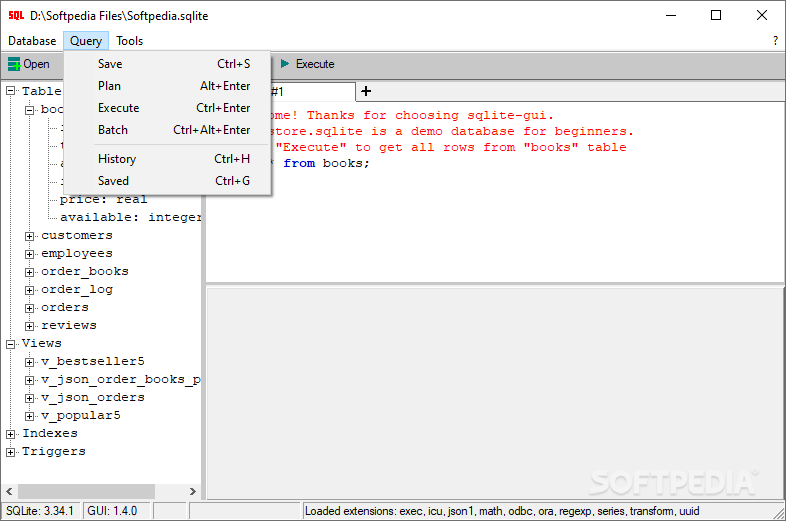786x521 pixels.
Task: Collapse the books table node
Action: 30,110
